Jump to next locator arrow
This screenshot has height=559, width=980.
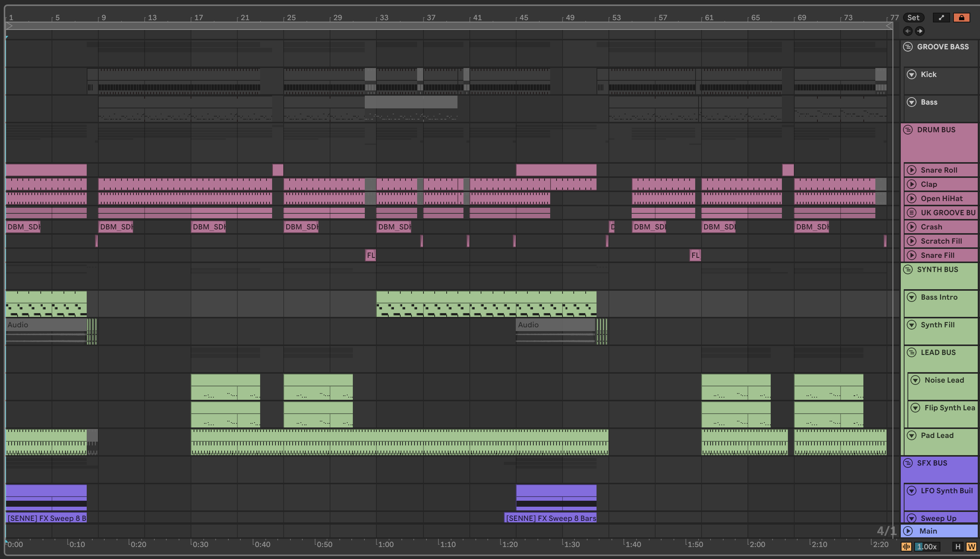coord(920,31)
